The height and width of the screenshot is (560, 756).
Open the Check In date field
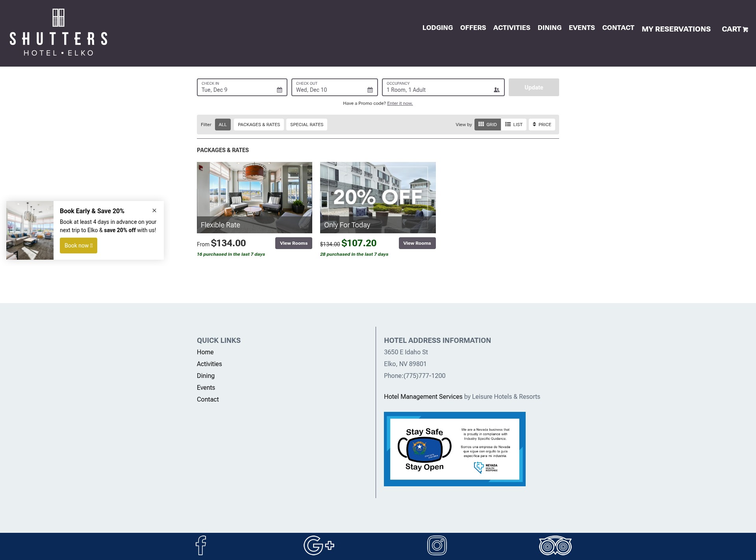click(x=242, y=87)
